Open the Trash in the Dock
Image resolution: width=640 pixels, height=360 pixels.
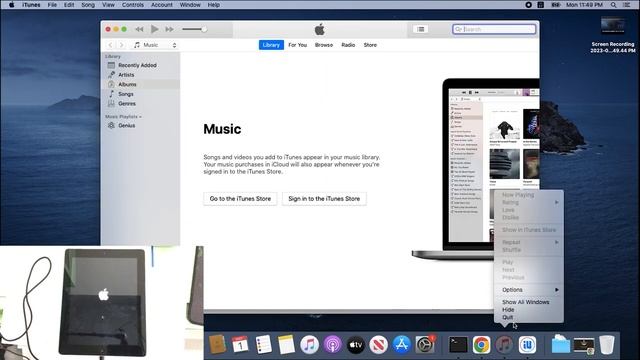click(x=607, y=344)
